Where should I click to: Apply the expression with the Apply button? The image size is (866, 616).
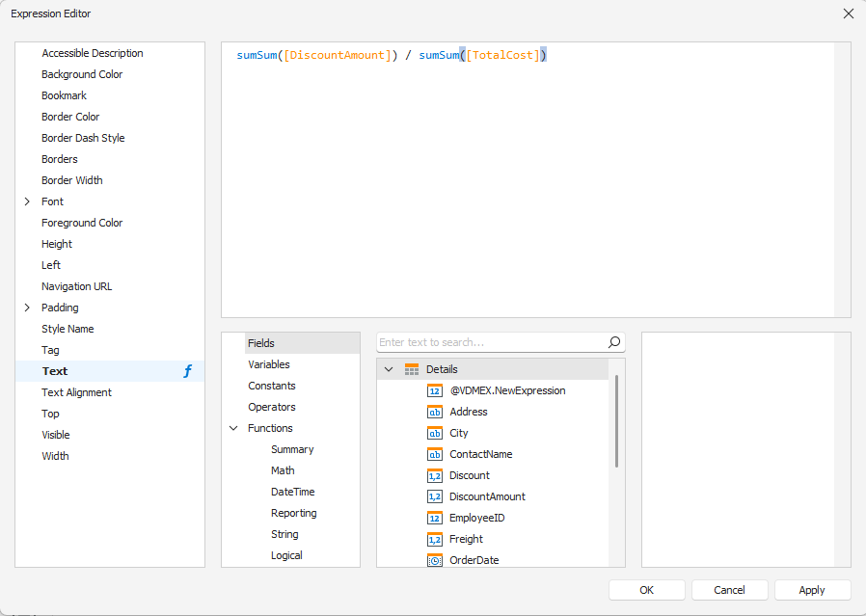(x=812, y=590)
